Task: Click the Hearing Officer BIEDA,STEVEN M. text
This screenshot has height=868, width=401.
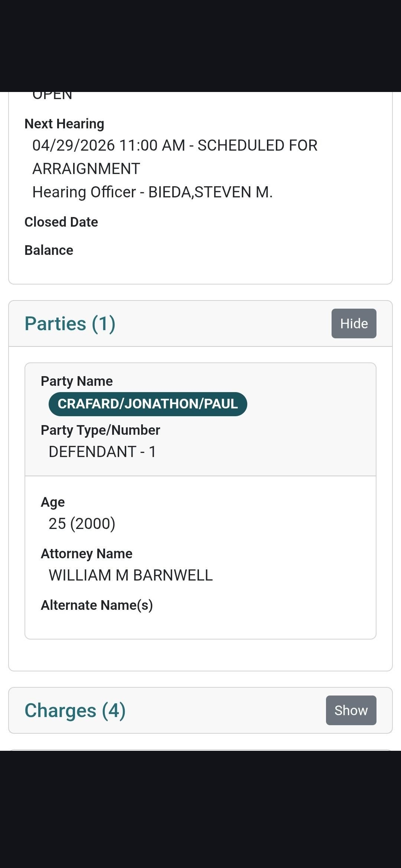Action: pos(152,192)
